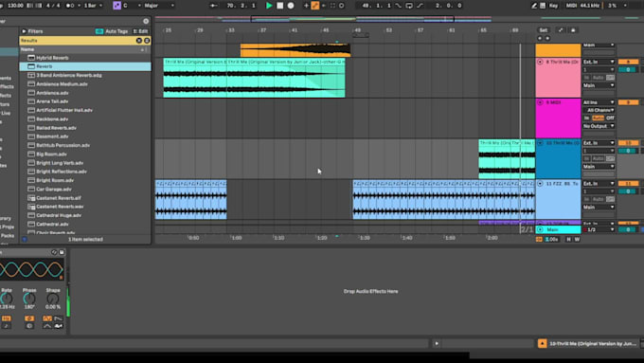Select the Hz rate mode button
This screenshot has height=363, width=644.
7,318
